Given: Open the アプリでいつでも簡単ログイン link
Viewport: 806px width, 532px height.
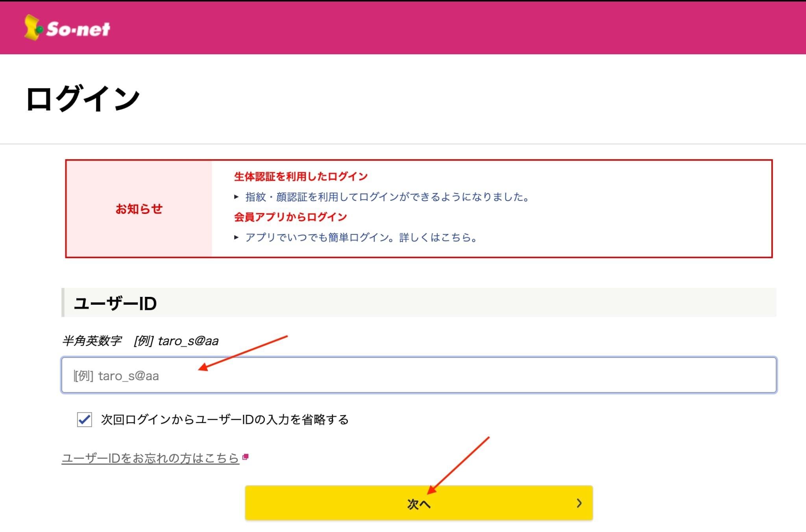Looking at the screenshot, I should [x=361, y=237].
